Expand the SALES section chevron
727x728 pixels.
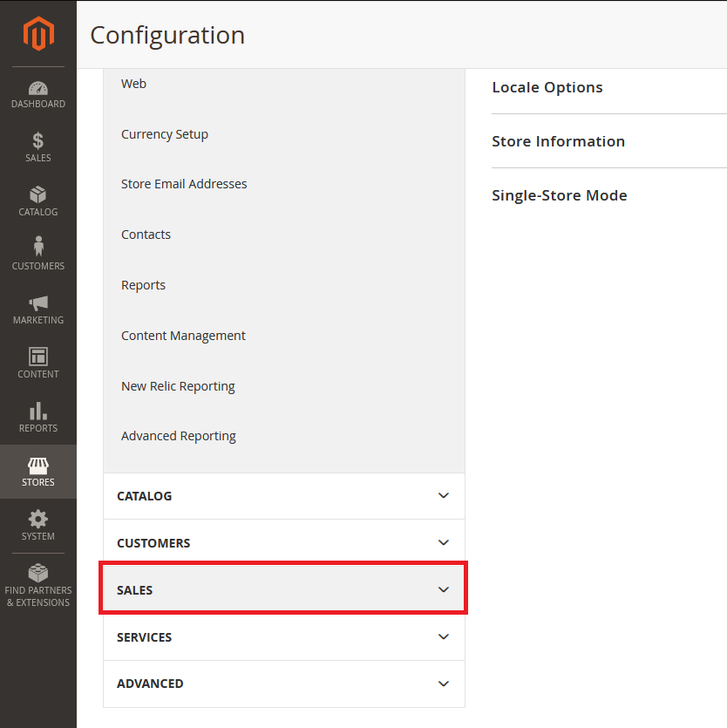pos(444,590)
